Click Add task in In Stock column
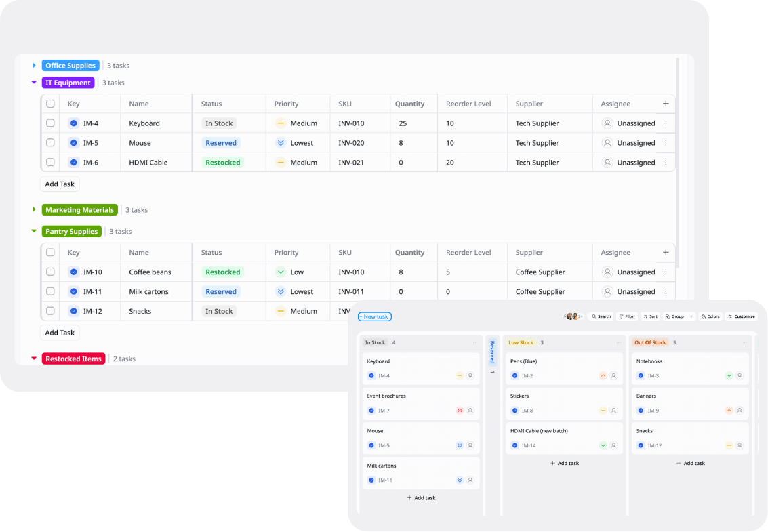This screenshot has width=768, height=532. (x=421, y=497)
